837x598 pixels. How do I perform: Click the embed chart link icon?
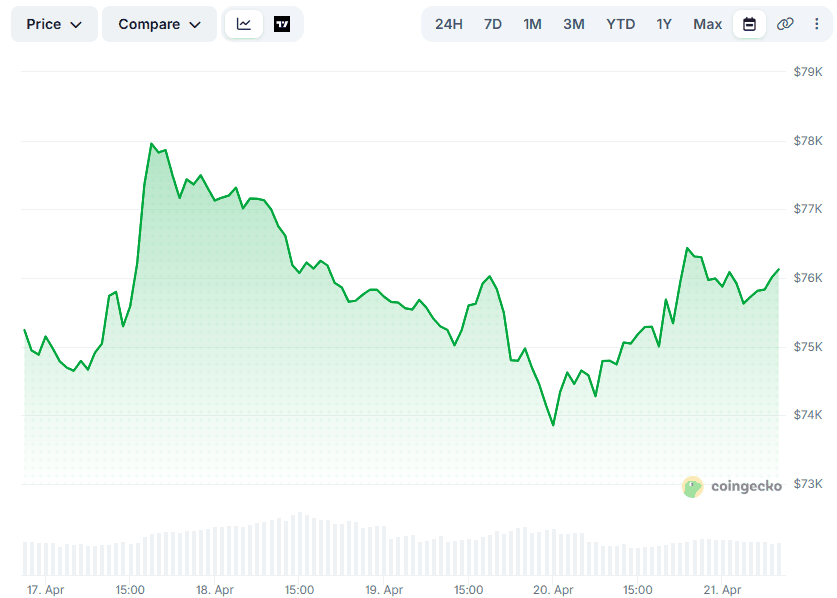coord(787,23)
